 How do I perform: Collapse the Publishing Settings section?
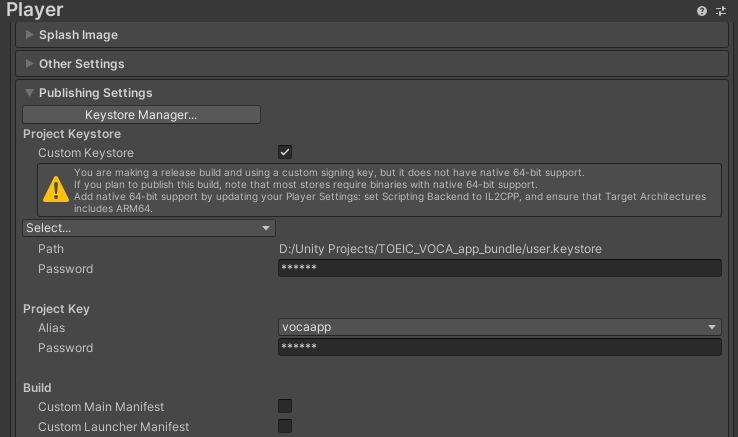29,93
